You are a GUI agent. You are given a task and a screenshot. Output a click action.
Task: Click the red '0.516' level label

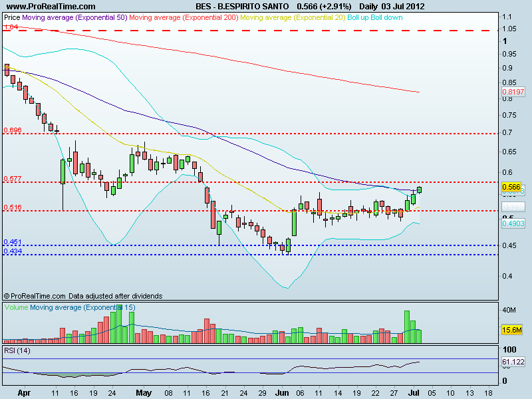tap(13, 207)
